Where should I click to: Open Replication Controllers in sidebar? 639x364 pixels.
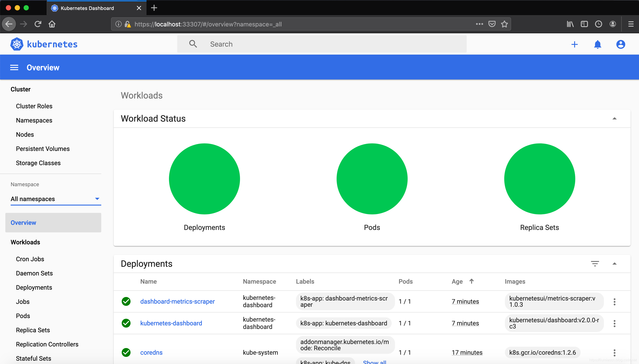click(x=47, y=344)
